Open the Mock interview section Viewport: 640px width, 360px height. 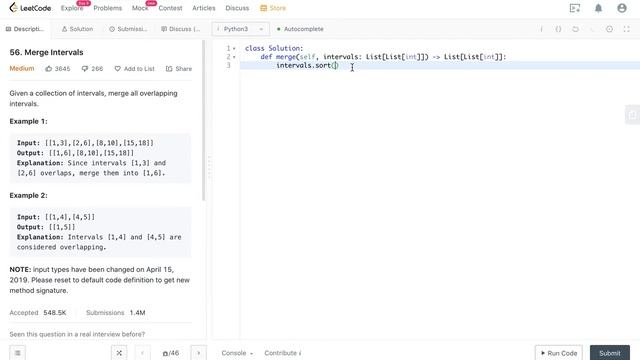[140, 8]
